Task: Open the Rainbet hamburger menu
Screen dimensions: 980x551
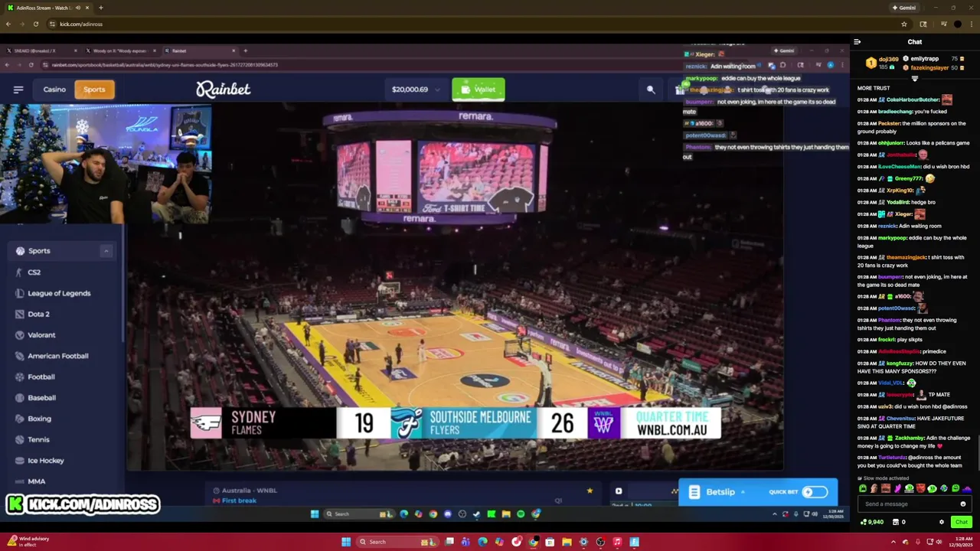Action: click(x=18, y=90)
